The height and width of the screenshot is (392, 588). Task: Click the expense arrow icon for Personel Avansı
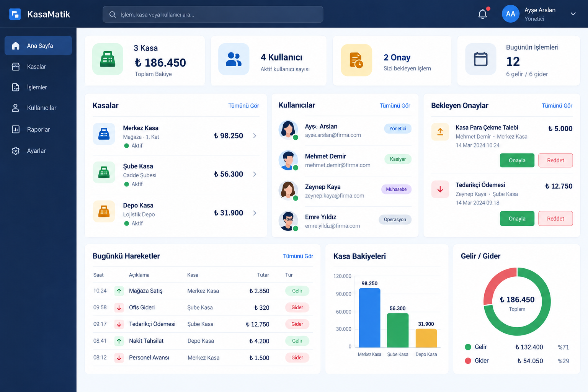(x=119, y=358)
